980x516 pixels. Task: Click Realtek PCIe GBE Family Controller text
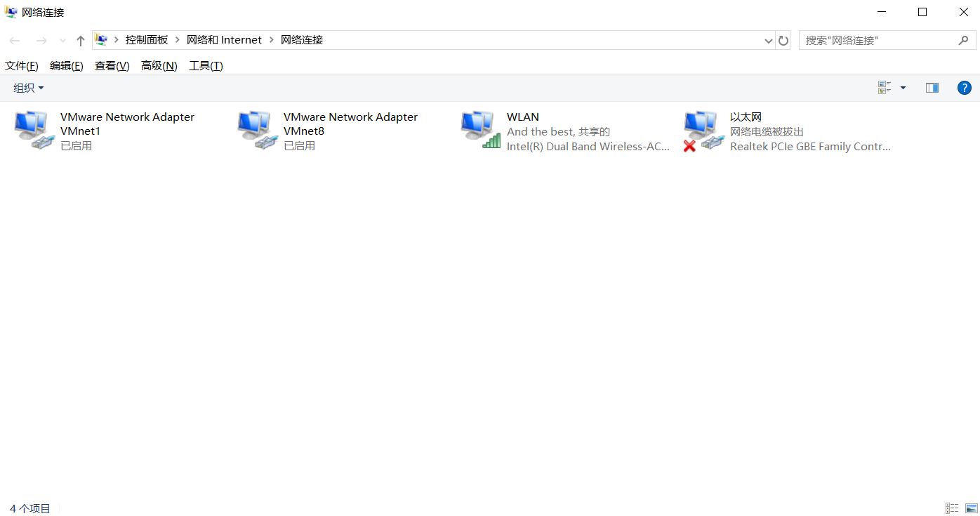point(810,146)
